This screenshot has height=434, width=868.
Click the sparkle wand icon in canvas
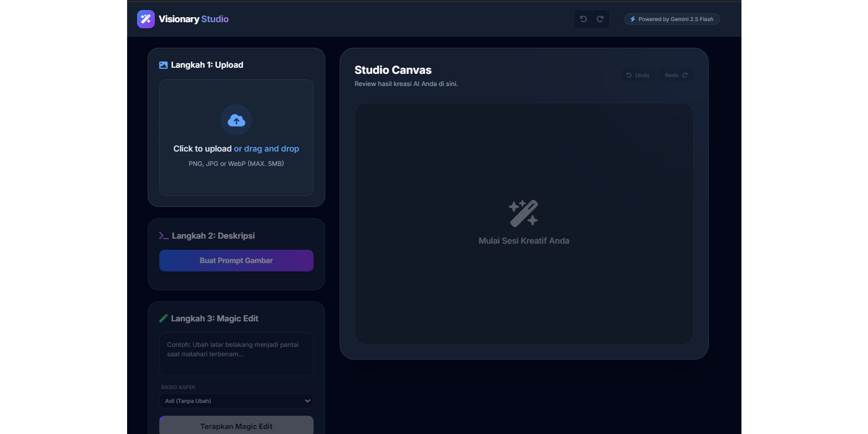(523, 213)
